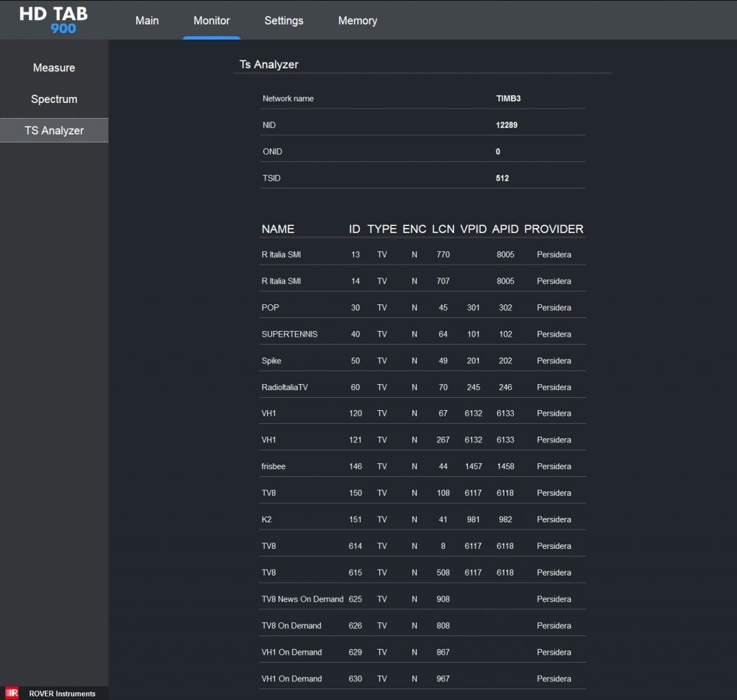Select the RadioItaliaTV channel name
The height and width of the screenshot is (700, 737).
284,387
